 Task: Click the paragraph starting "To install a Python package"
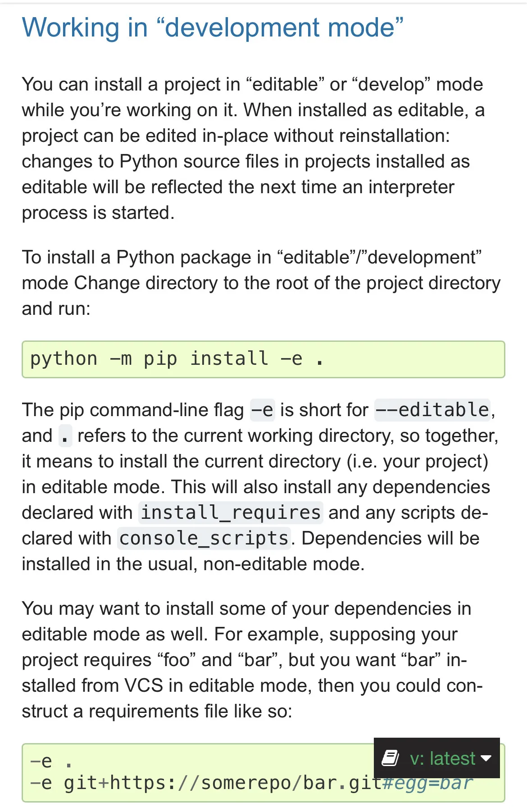[x=260, y=283]
